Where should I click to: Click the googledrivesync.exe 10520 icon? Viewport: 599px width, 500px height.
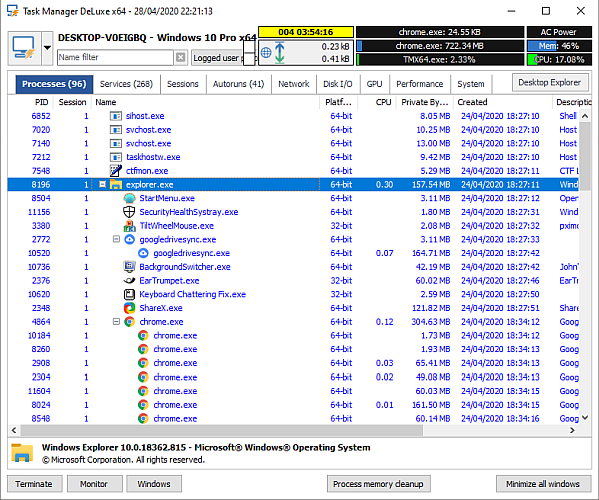(143, 253)
